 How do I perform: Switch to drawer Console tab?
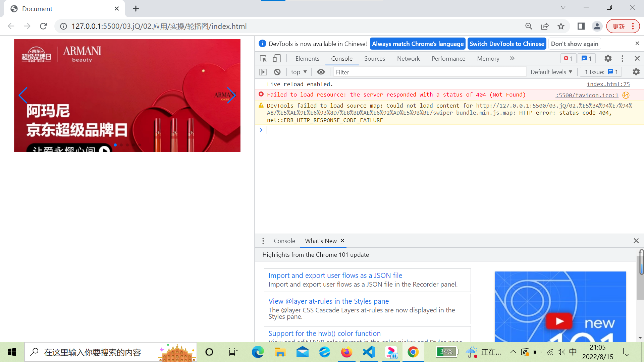pos(284,241)
